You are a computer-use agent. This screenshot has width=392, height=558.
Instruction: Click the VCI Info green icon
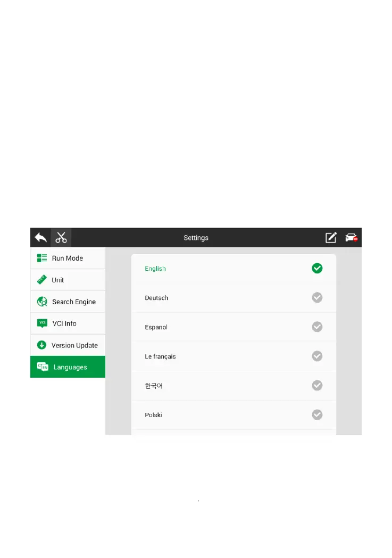42,323
